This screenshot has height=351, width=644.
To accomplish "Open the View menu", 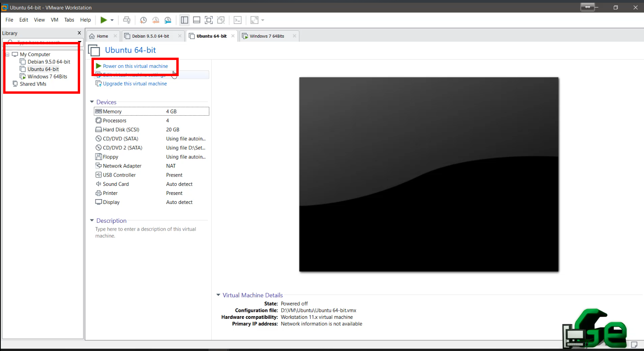I will click(x=39, y=20).
